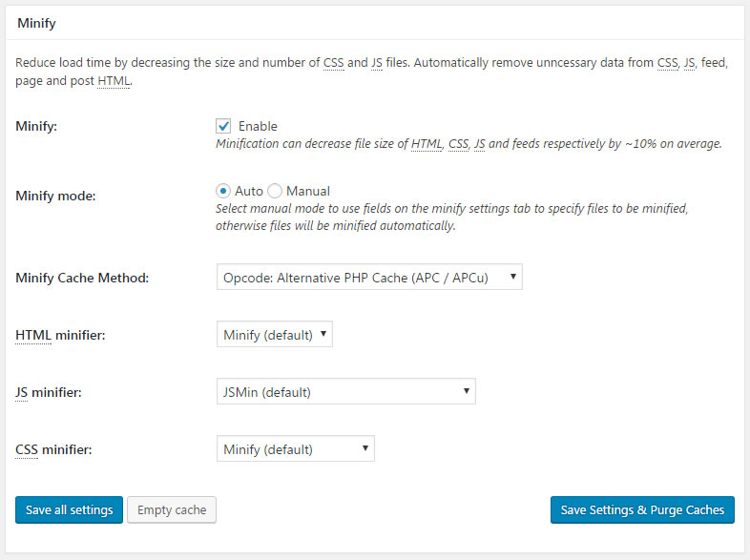Select the Auto minify mode radio button
Viewport: 750px width, 560px height.
click(x=223, y=192)
